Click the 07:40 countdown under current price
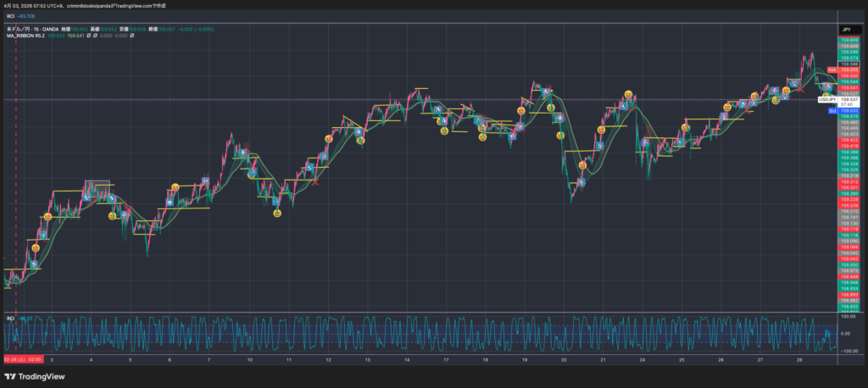868x388 pixels. (845, 105)
